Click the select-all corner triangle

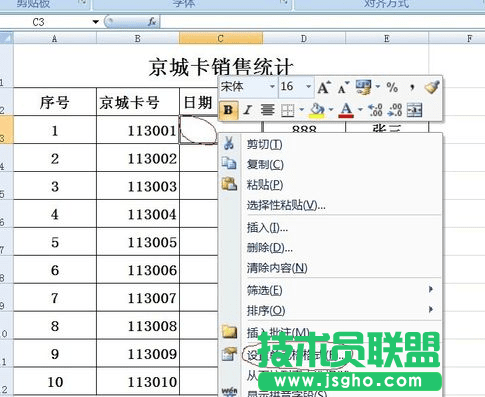[x=7, y=38]
